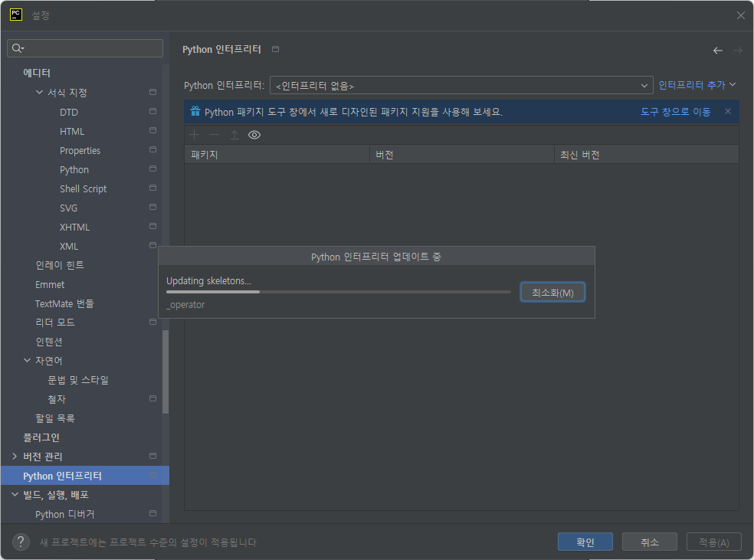Click the 확인 button
754x560 pixels.
pos(585,542)
